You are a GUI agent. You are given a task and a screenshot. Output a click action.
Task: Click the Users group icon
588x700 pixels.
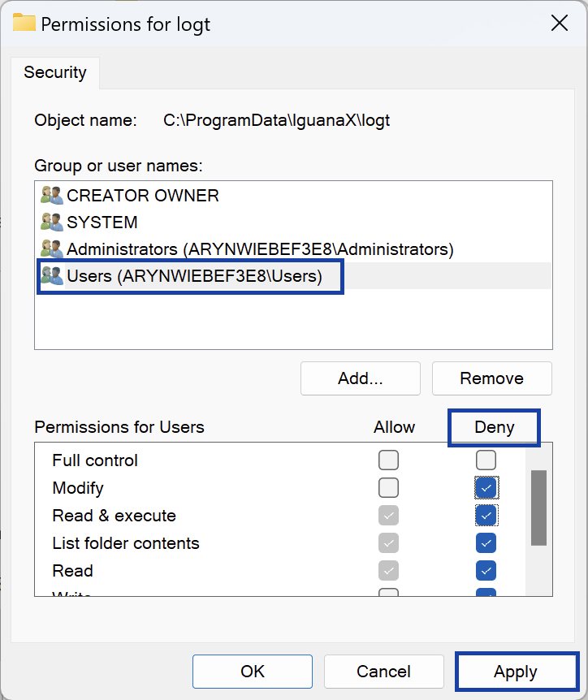(x=52, y=276)
